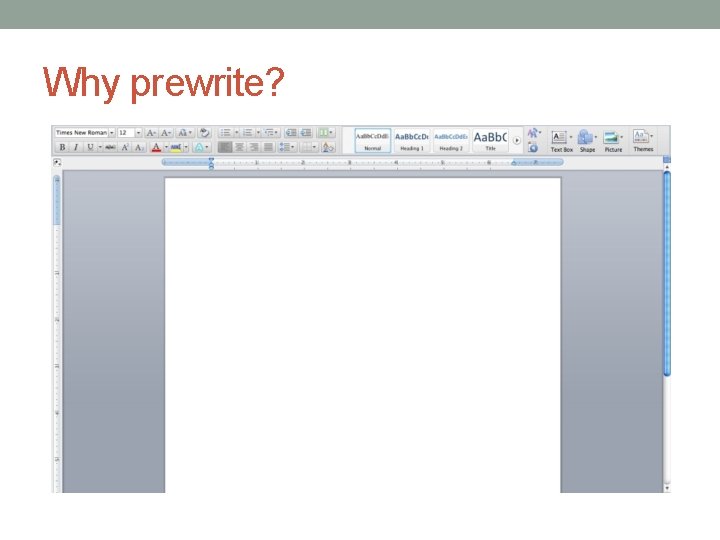This screenshot has width=720, height=540.
Task: Open the underline style dropdown arrow
Action: (x=100, y=147)
